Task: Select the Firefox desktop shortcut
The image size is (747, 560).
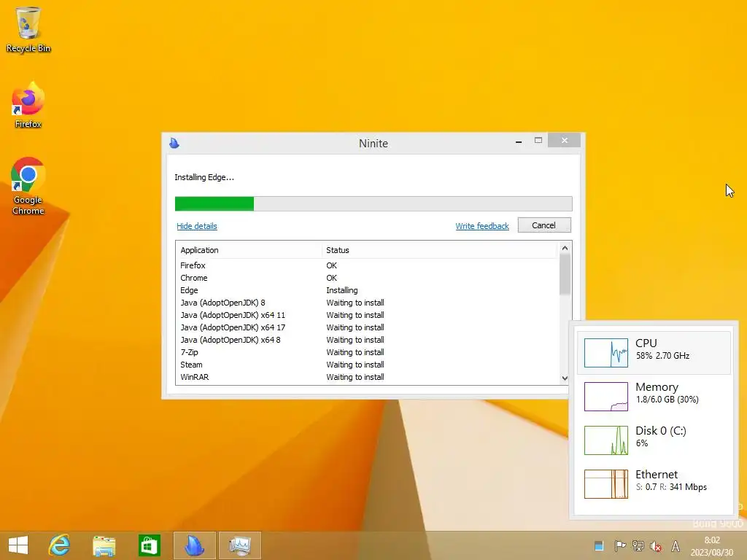Action: point(28,106)
